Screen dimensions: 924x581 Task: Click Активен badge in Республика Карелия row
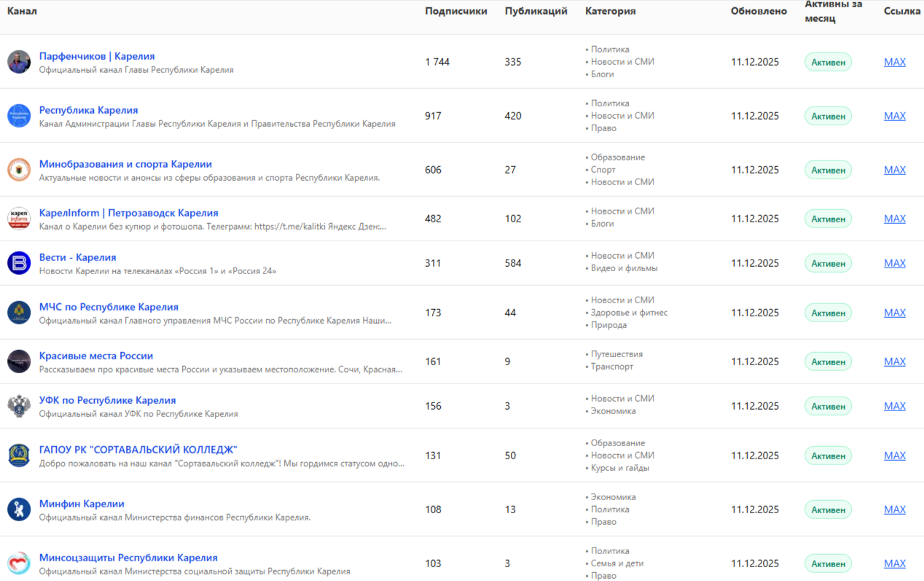(828, 116)
